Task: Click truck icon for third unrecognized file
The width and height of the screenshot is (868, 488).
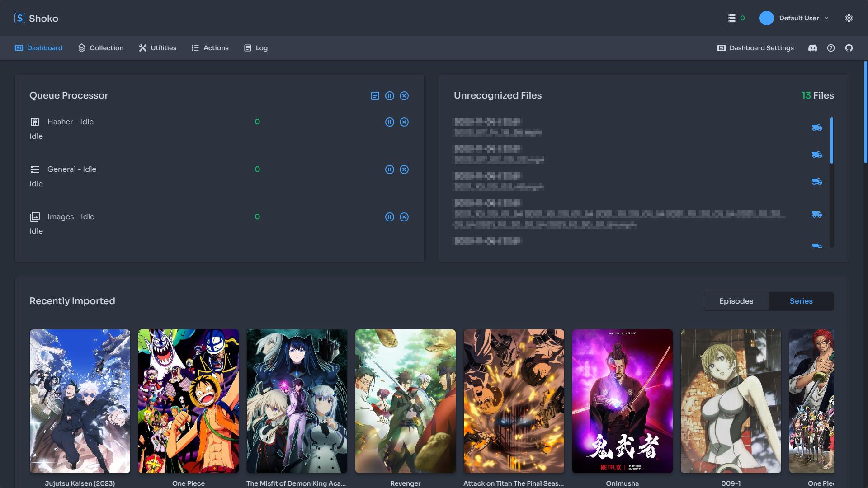Action: pos(817,182)
